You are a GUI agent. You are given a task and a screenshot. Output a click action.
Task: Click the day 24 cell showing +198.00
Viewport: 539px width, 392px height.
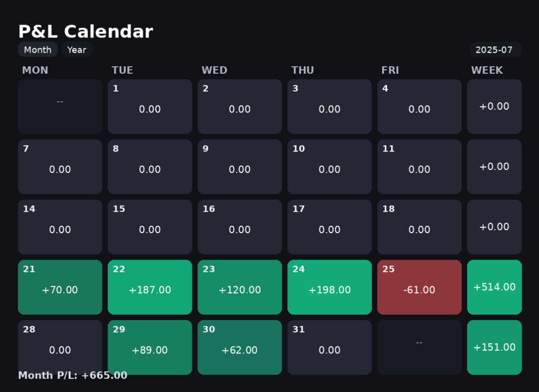tap(330, 287)
